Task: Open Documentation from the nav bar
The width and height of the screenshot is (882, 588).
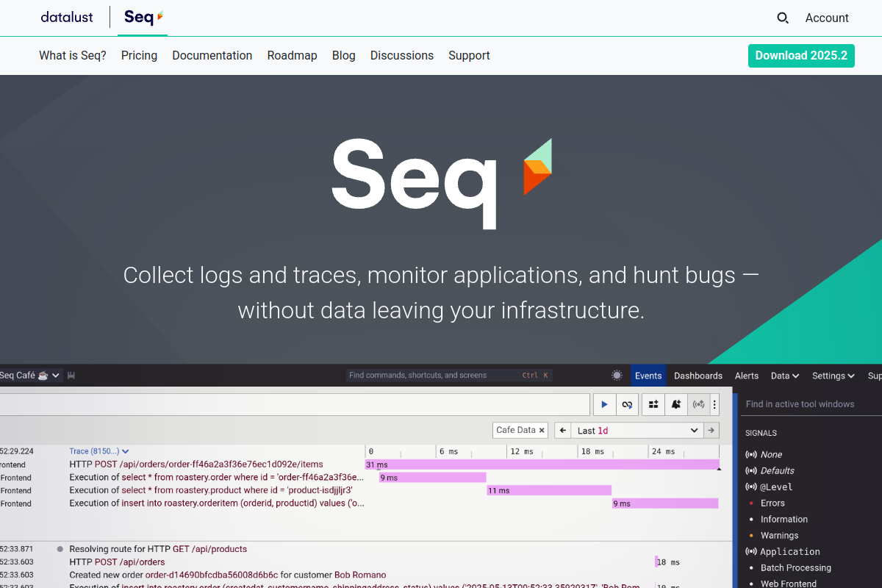Action: coord(212,55)
